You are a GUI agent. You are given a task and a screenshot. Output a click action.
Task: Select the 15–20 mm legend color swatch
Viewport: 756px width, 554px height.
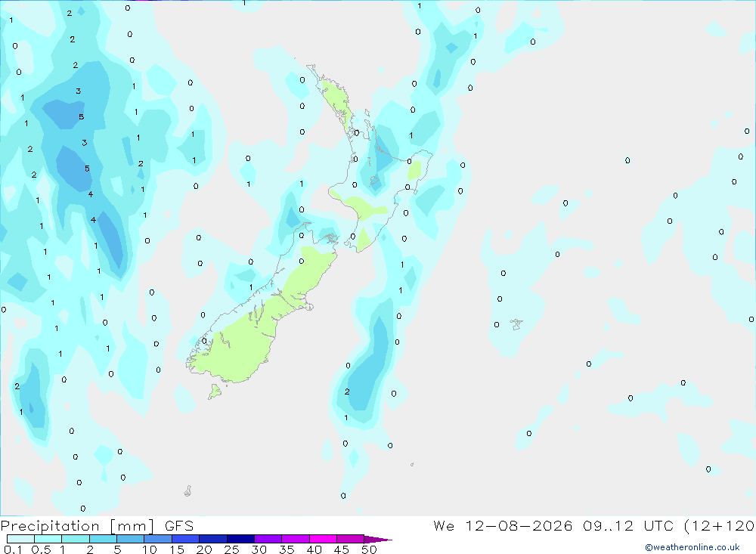(x=186, y=539)
